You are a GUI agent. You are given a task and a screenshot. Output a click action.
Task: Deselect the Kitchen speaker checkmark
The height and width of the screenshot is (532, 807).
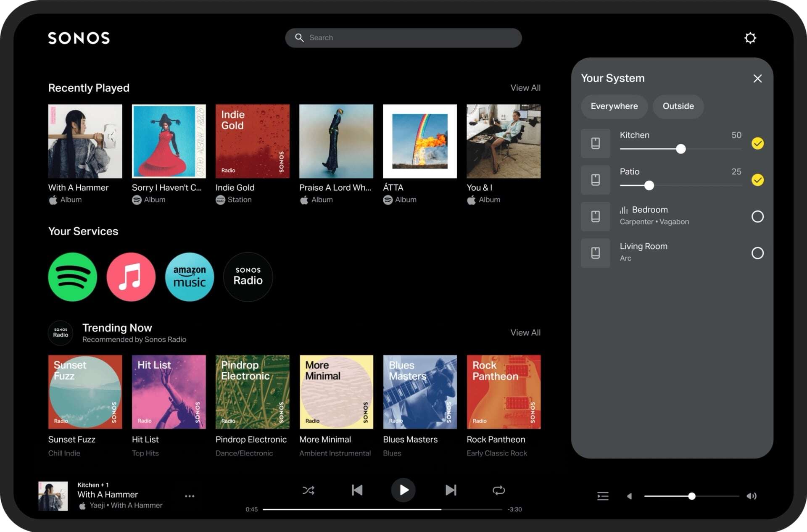coord(758,143)
